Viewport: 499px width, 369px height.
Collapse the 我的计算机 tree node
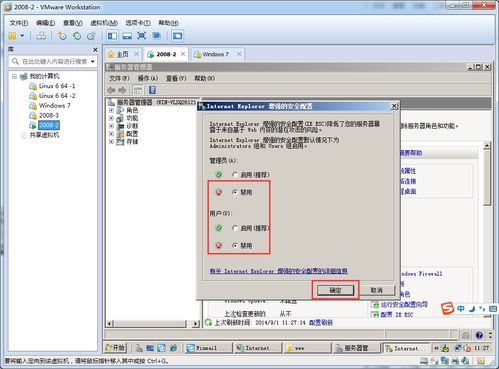(14, 76)
